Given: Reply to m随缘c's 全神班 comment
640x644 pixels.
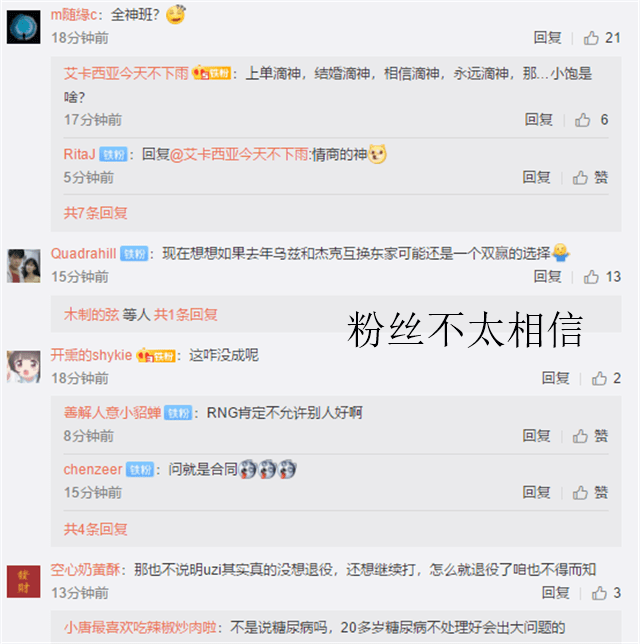Looking at the screenshot, I should click(547, 38).
